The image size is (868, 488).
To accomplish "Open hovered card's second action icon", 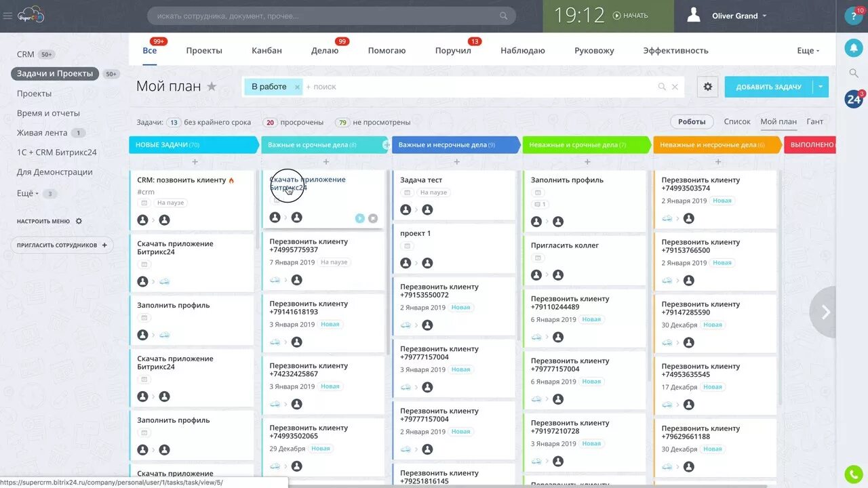I will pyautogui.click(x=372, y=218).
